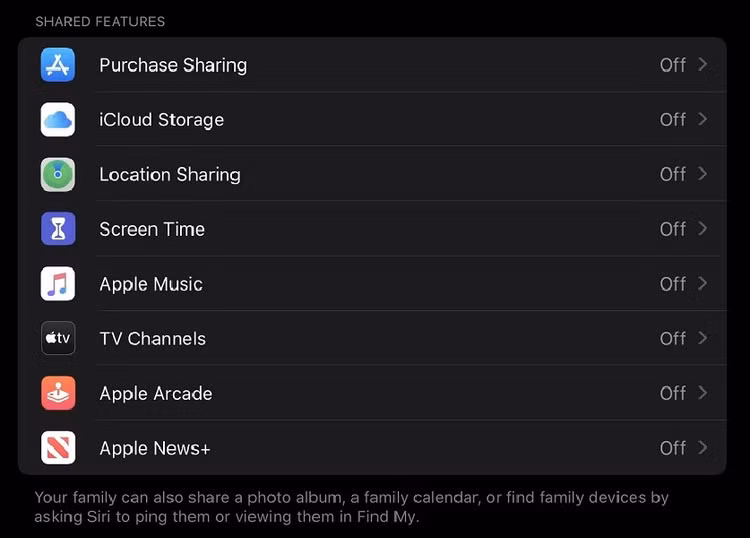This screenshot has height=538, width=750.
Task: Select the Apple Music label
Action: [x=151, y=284]
